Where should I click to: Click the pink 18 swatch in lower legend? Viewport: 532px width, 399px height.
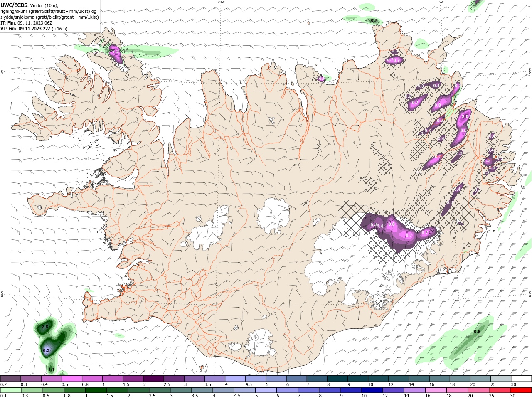point(457,390)
